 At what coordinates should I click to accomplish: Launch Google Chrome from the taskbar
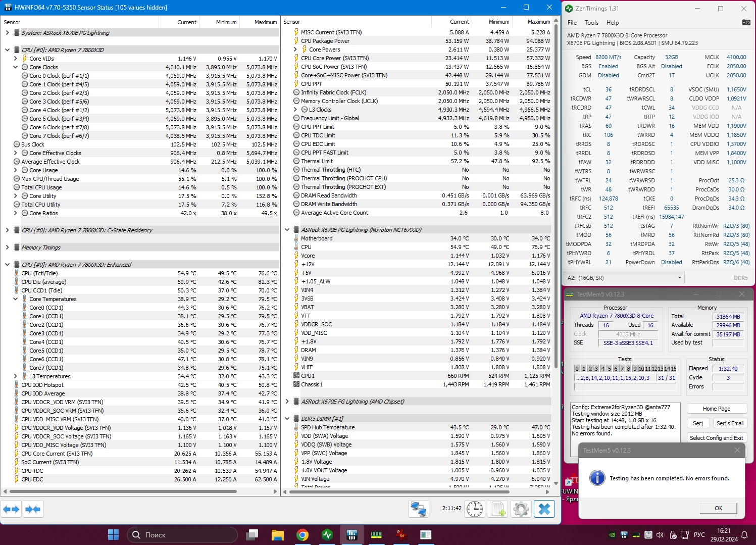(303, 534)
